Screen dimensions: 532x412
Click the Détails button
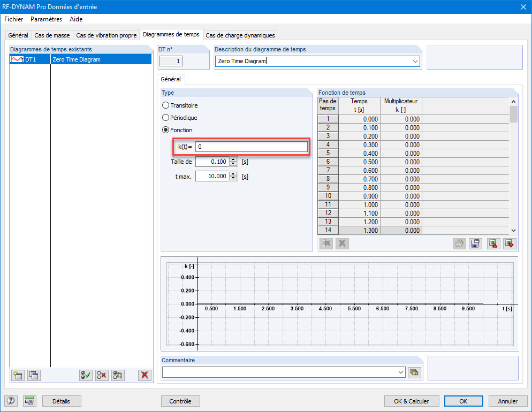62,401
